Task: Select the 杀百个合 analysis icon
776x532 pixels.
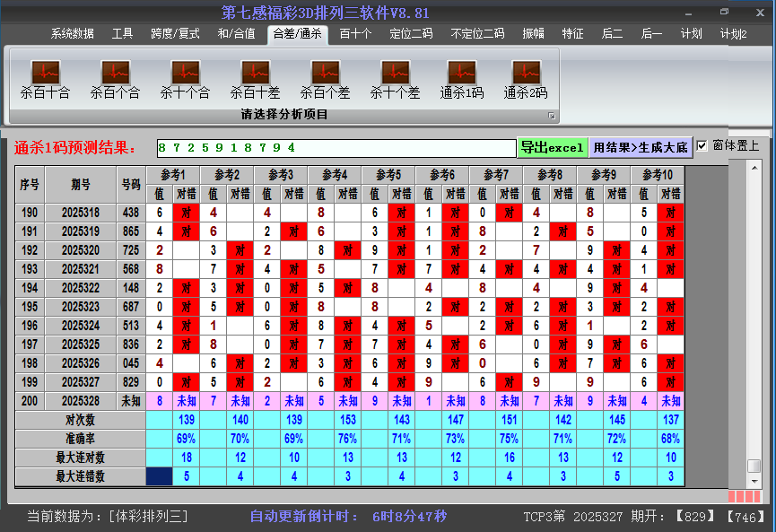Action: pyautogui.click(x=114, y=76)
